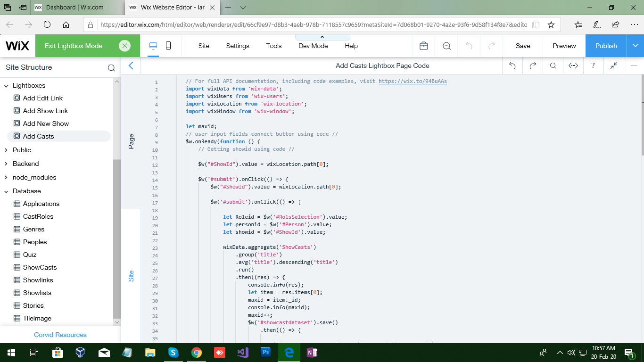Open the Showlists collection

[37, 293]
